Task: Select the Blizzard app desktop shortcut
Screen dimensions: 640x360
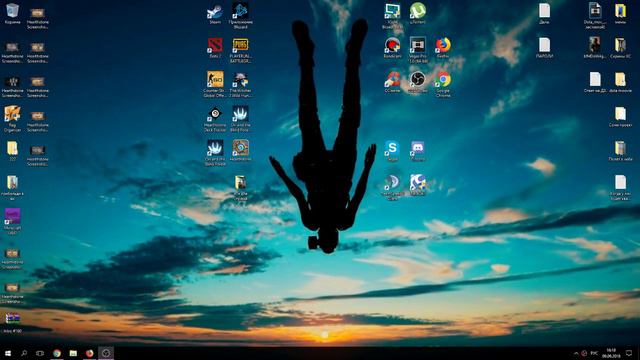Action: [x=240, y=16]
